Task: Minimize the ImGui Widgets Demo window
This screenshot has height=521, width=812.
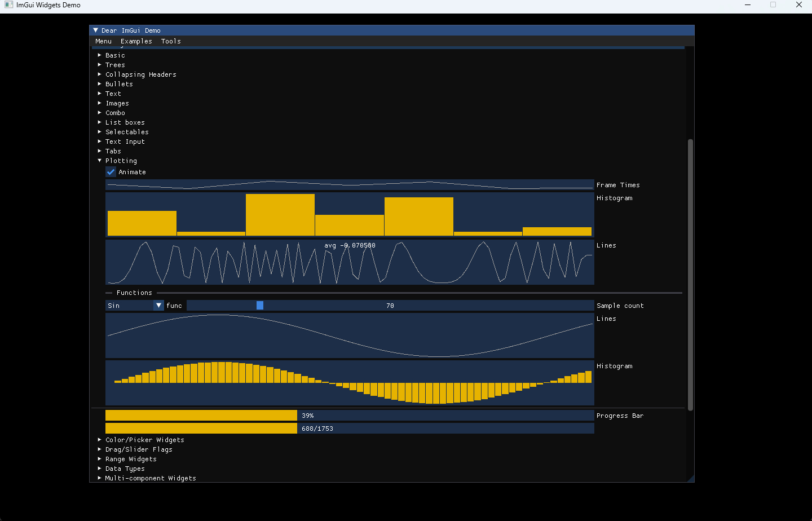Action: click(x=748, y=5)
